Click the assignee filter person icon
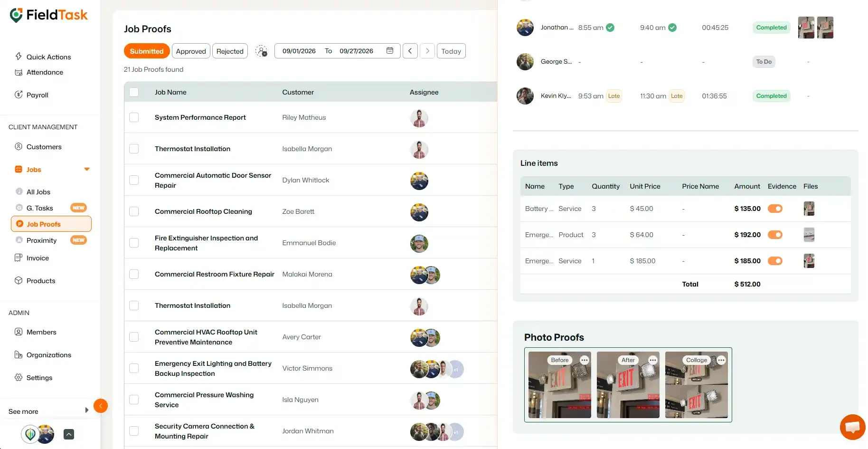868x449 pixels. (261, 51)
